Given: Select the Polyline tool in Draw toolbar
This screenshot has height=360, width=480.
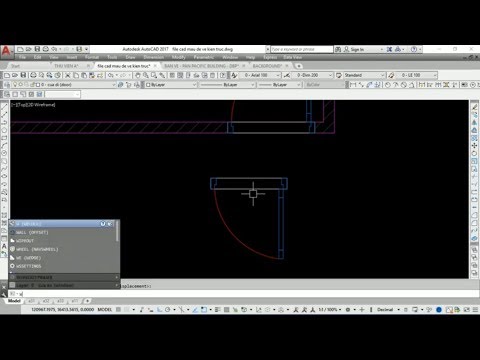Looking at the screenshot, I should [4, 123].
